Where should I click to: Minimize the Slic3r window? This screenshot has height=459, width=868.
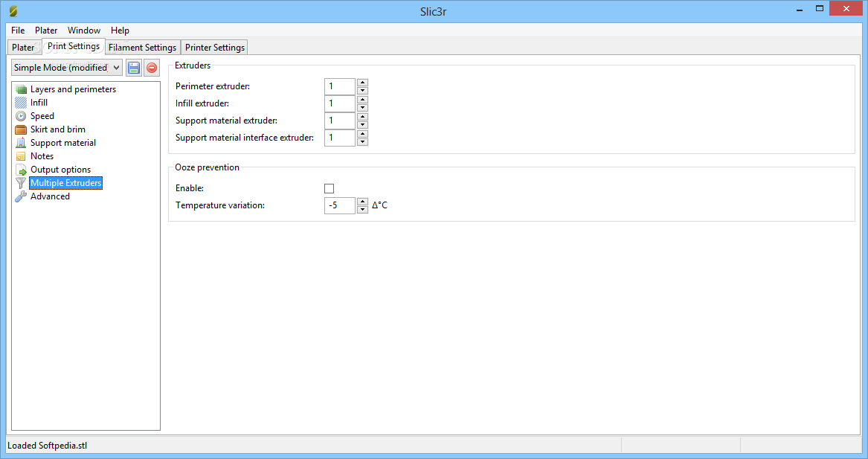coord(800,10)
